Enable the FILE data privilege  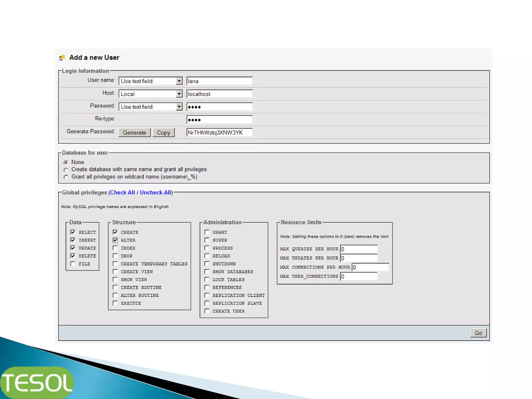tap(73, 264)
